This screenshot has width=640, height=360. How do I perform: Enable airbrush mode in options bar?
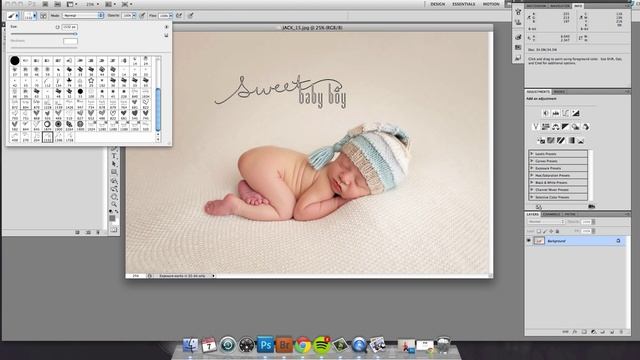pyautogui.click(x=179, y=16)
